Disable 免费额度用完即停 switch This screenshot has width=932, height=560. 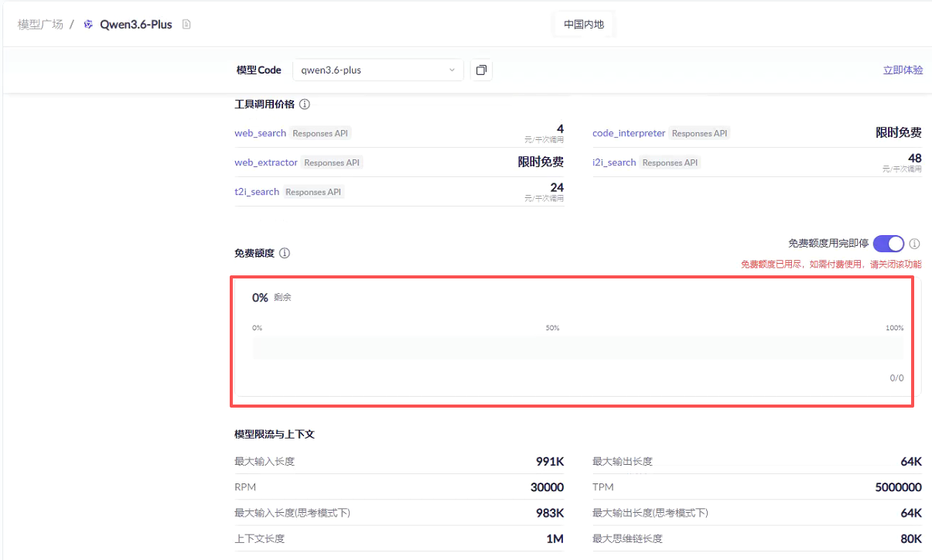pyautogui.click(x=889, y=244)
